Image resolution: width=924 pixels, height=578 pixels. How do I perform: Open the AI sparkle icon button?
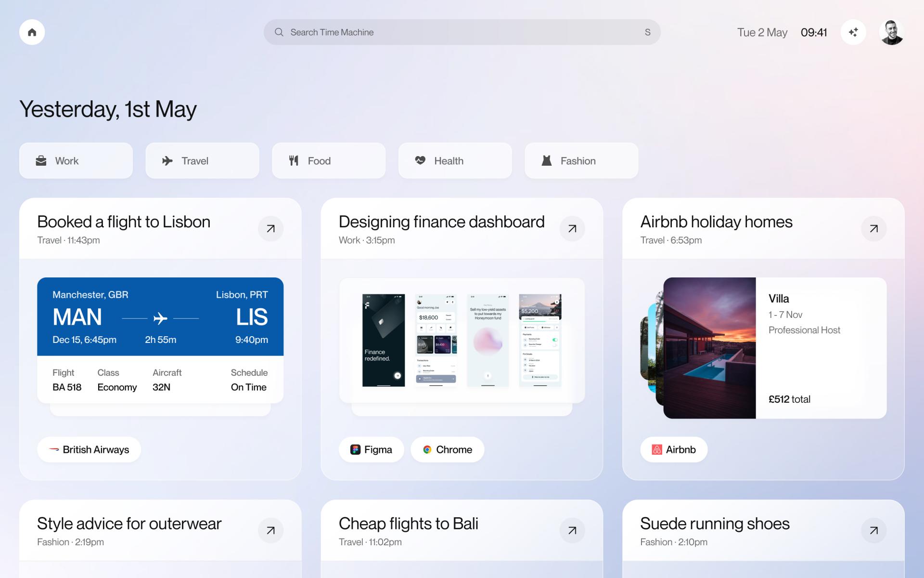[x=853, y=32]
